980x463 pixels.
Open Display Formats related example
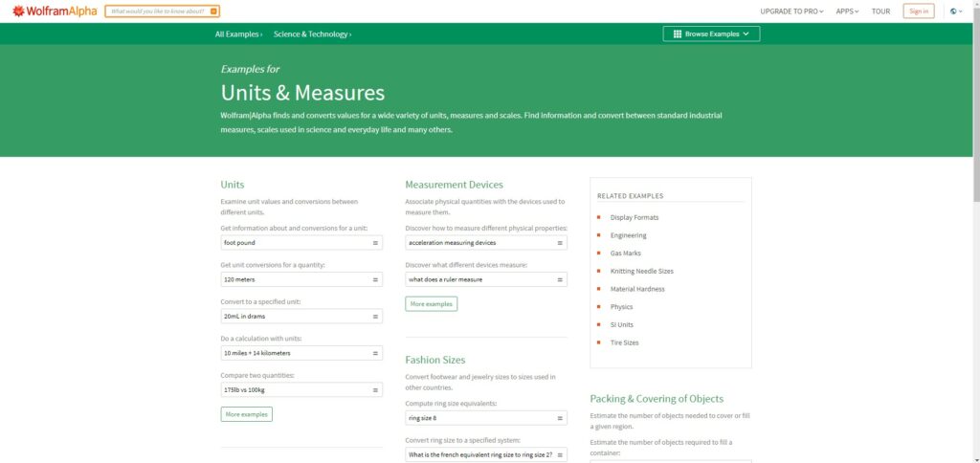[635, 217]
